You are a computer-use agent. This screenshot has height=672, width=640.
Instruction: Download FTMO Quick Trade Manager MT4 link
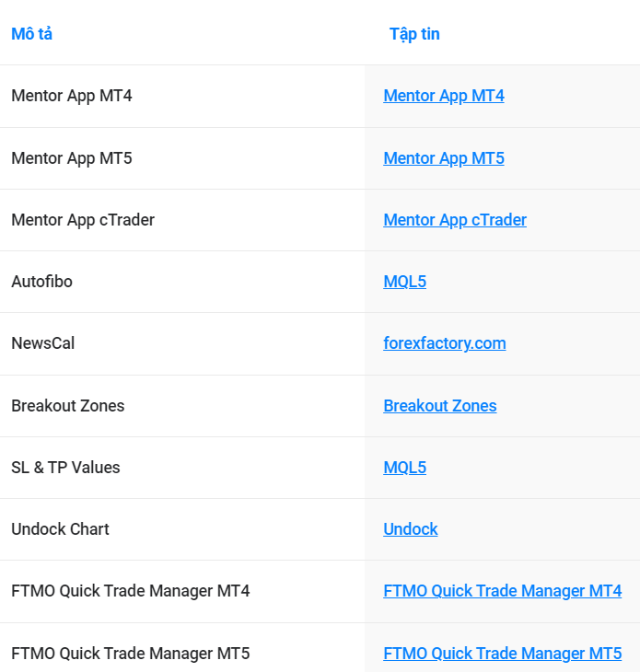point(503,591)
